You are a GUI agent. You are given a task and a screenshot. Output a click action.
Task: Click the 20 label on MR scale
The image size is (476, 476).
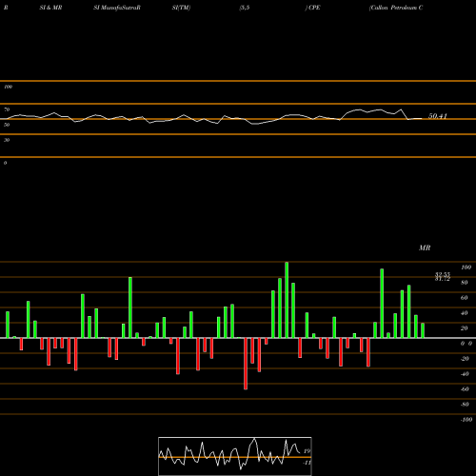(464, 328)
